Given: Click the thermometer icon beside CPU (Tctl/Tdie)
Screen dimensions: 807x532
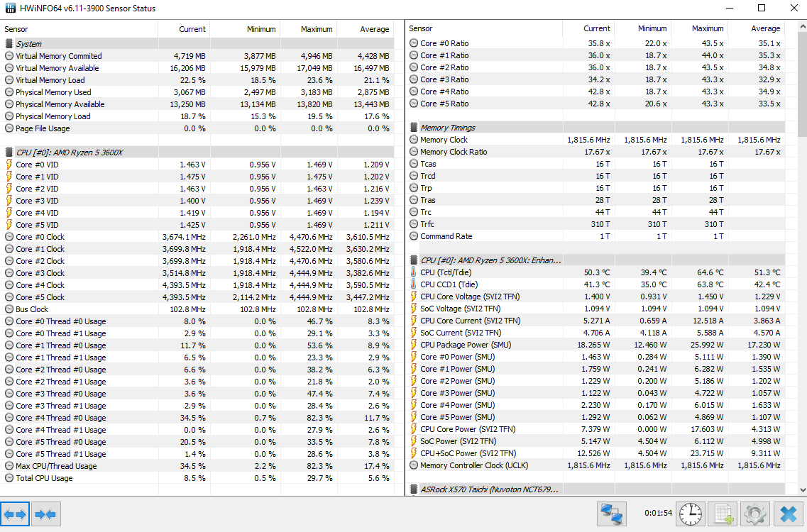Looking at the screenshot, I should pos(413,272).
